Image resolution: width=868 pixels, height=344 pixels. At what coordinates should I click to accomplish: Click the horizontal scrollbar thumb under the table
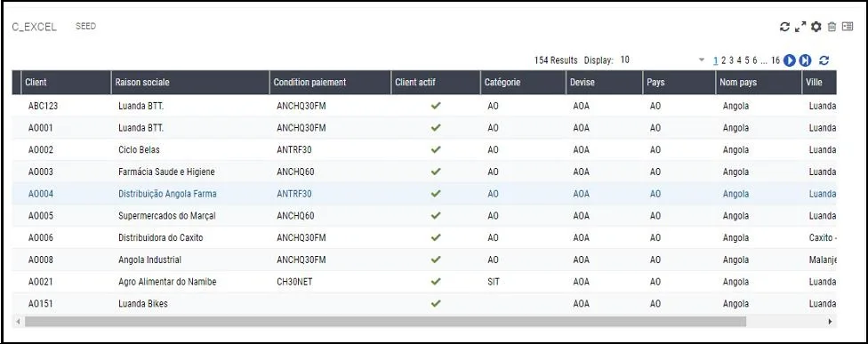tap(385, 321)
